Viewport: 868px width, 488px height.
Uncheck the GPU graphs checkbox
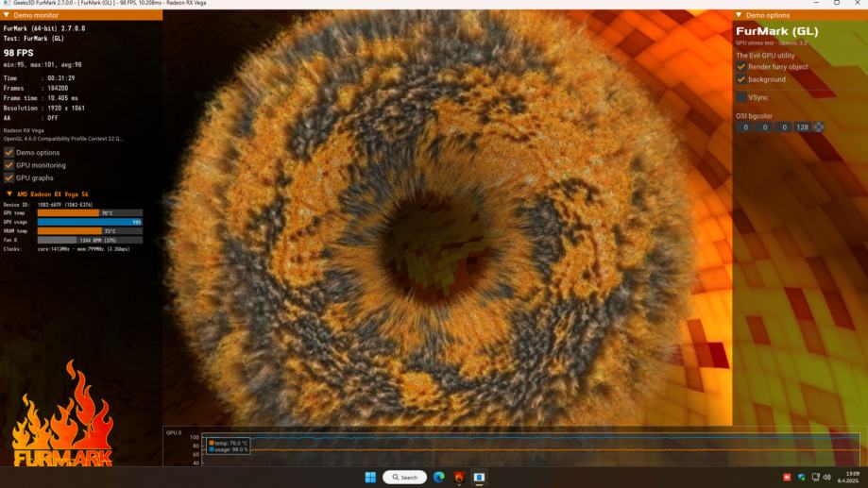(x=9, y=177)
